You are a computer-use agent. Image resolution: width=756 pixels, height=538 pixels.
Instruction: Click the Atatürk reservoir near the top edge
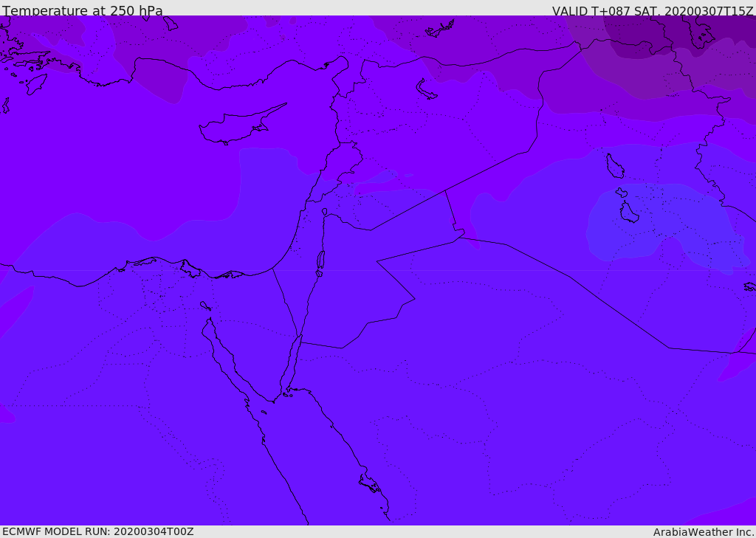(x=441, y=30)
